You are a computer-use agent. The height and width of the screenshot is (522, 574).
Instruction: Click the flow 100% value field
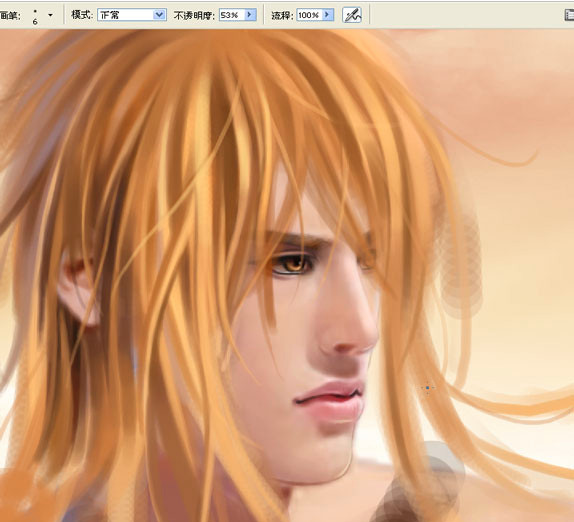(309, 15)
